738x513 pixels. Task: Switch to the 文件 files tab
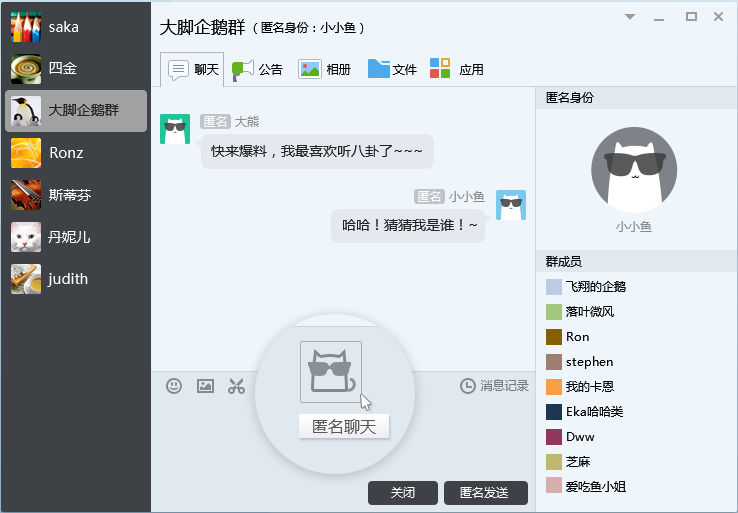pyautogui.click(x=392, y=69)
